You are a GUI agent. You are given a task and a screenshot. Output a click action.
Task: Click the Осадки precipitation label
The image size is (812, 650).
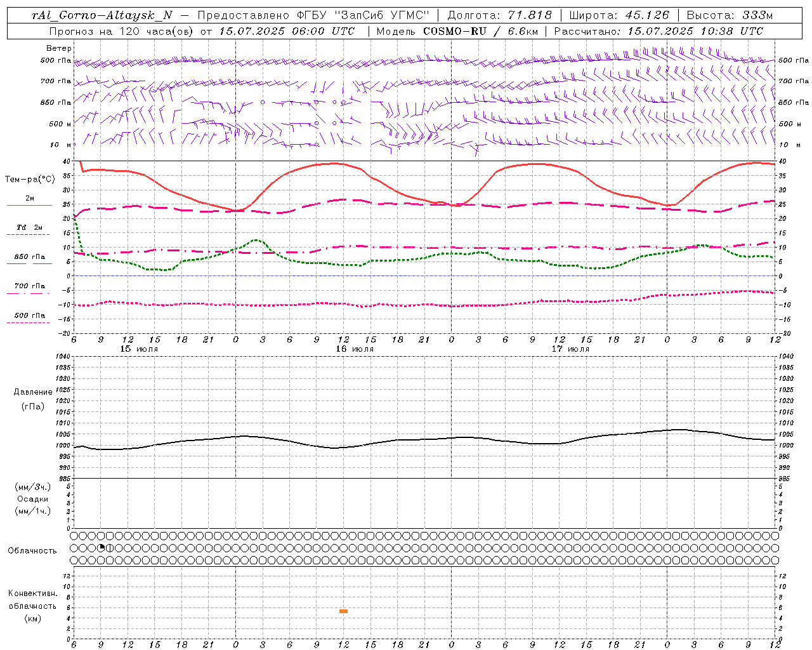tap(33, 499)
